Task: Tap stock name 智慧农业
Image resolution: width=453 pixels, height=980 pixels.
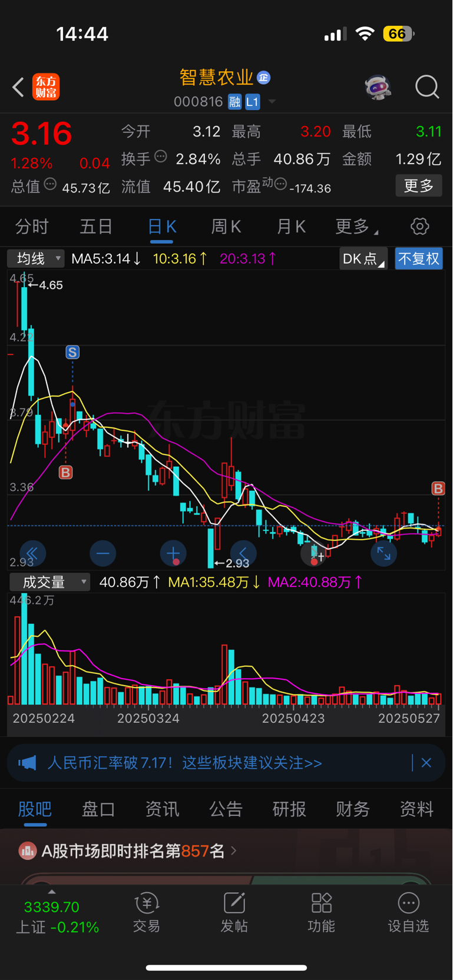Action: (x=216, y=78)
